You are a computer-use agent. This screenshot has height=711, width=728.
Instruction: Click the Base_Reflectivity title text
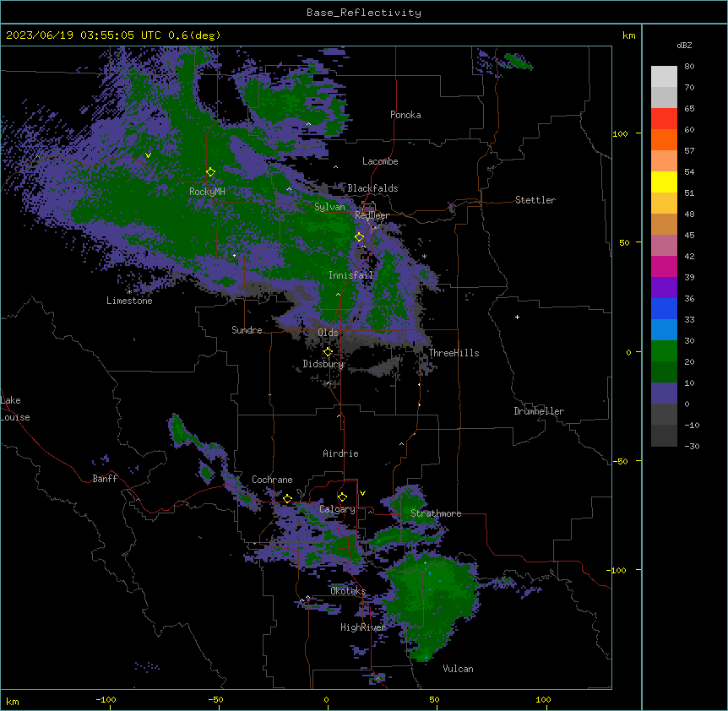tap(364, 13)
